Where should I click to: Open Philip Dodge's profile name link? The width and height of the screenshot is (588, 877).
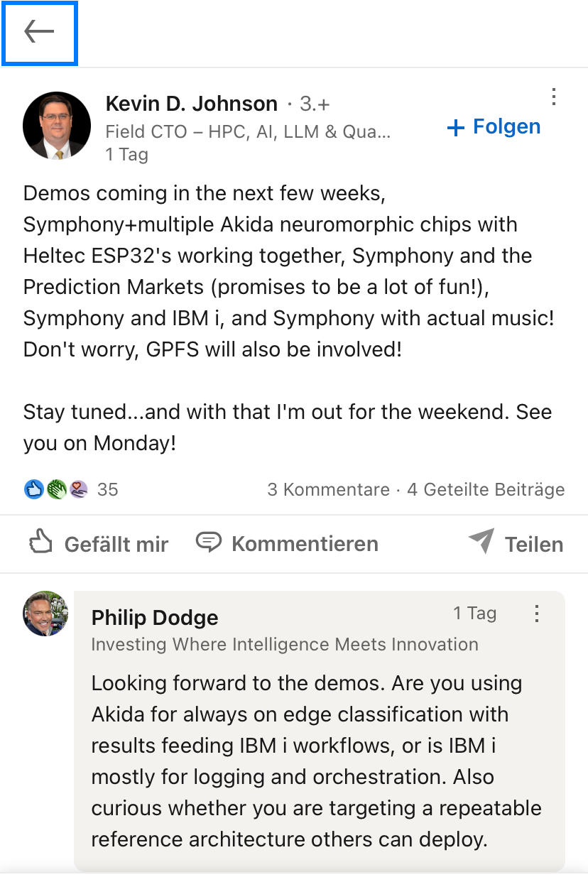click(x=155, y=618)
